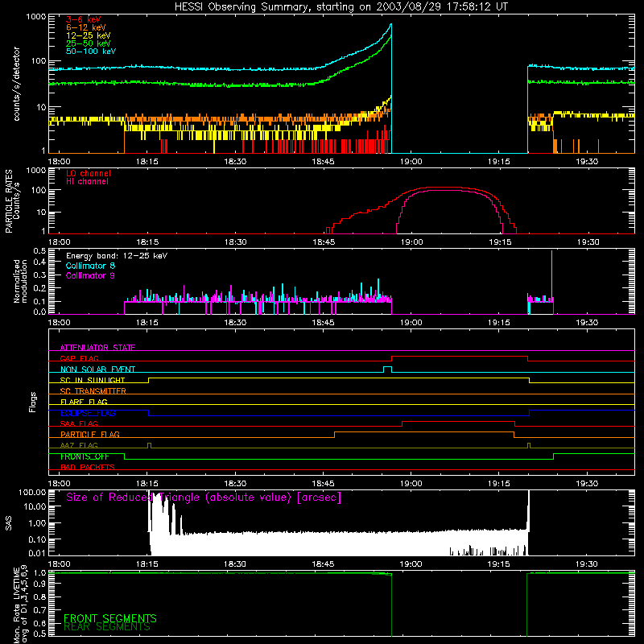Select the HI channel legend label
Screen dimensions: 644x644
coord(87,182)
